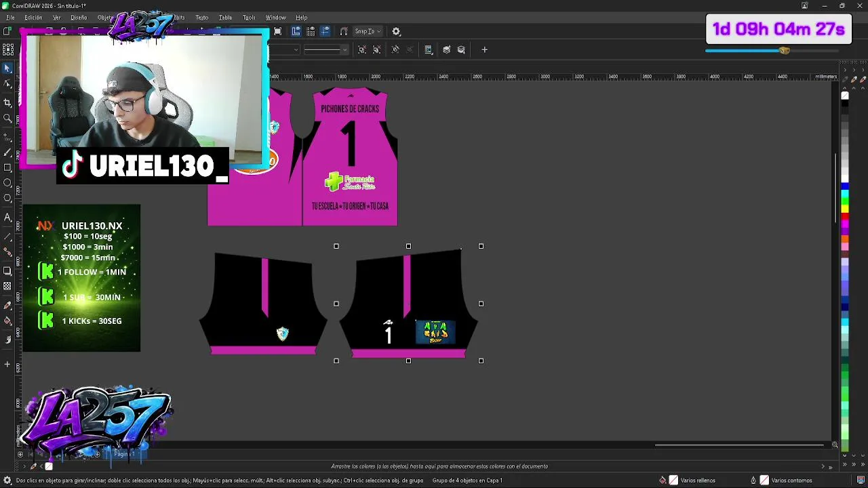Screen dimensions: 868x488
Task: Click the full-screen preview icon
Action: coord(277,31)
